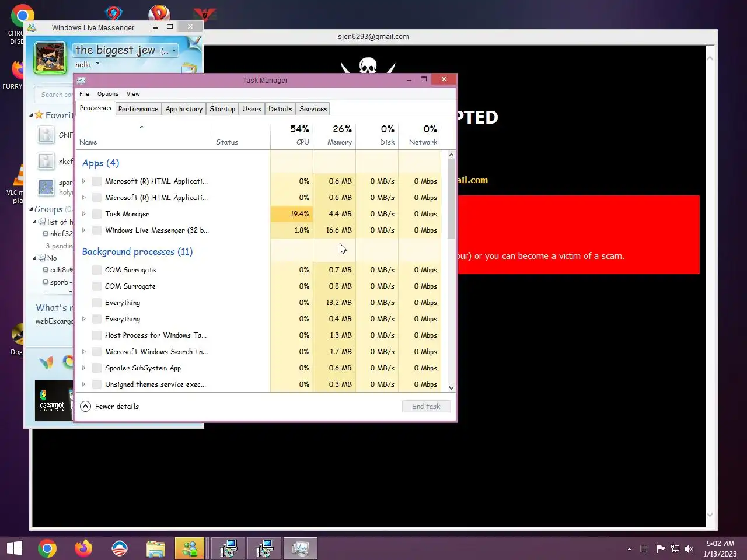Launch Chrome from the taskbar

[x=47, y=548]
